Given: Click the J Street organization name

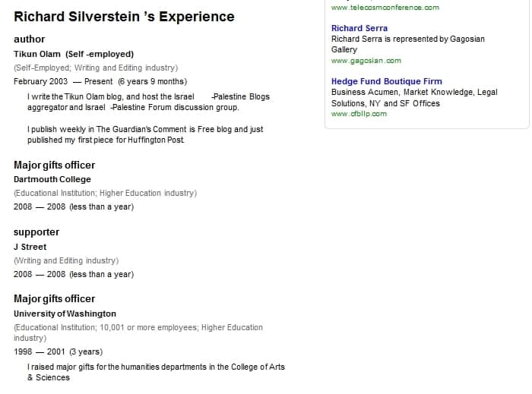Looking at the screenshot, I should point(30,247).
